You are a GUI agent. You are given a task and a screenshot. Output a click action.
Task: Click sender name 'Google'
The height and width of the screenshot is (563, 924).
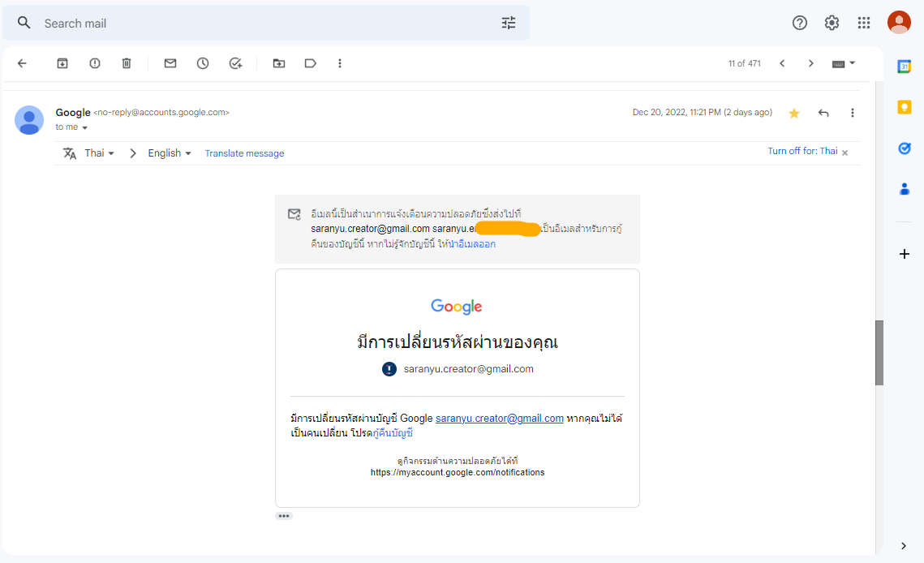73,112
